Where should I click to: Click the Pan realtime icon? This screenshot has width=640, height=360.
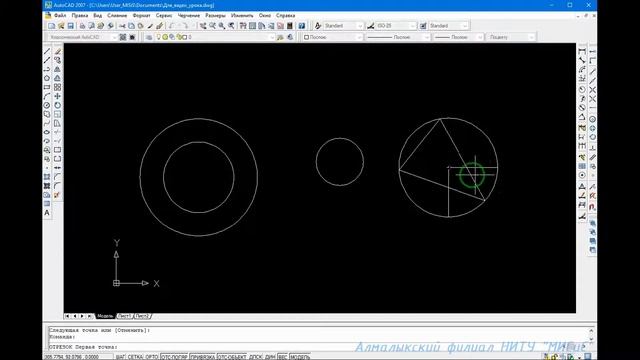click(x=203, y=26)
